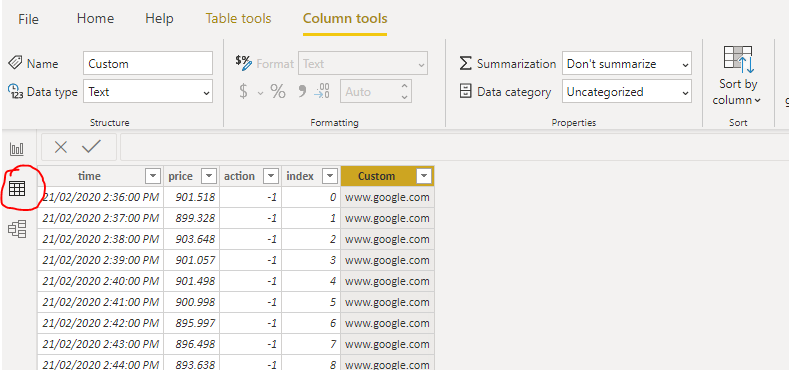This screenshot has height=370, width=789.
Task: Click the decimal places icon
Action: [x=322, y=92]
